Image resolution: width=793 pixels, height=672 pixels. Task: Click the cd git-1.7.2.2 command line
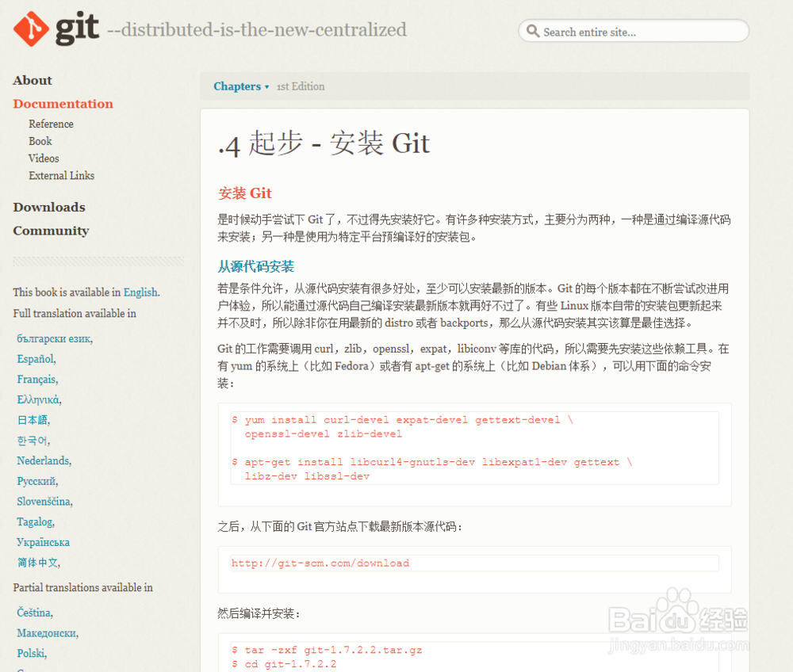coord(284,664)
